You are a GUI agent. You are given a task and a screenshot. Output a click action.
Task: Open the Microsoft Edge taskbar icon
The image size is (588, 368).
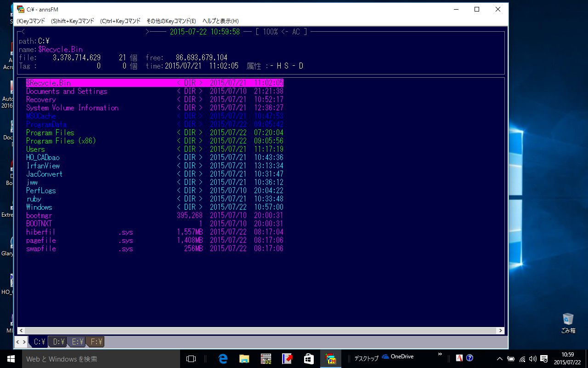click(223, 358)
